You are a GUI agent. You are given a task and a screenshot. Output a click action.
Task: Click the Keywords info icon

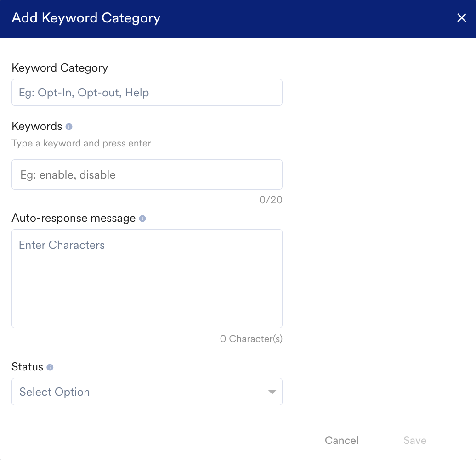click(x=69, y=127)
